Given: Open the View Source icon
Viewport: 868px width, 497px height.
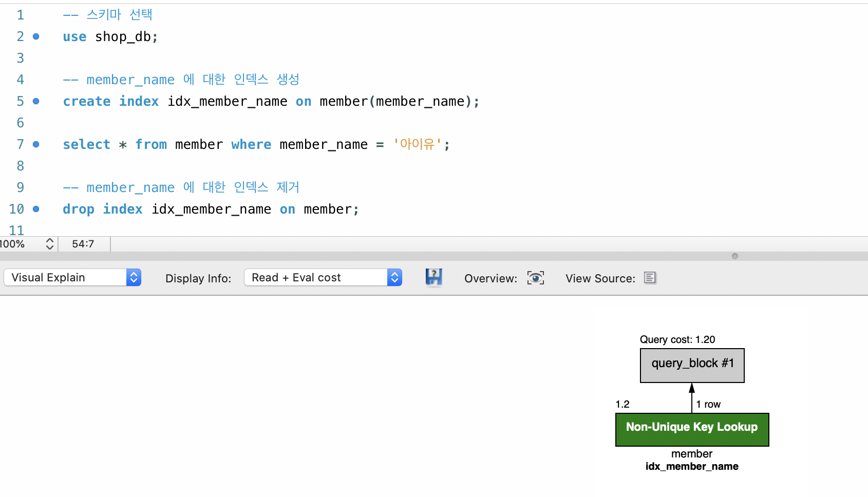Looking at the screenshot, I should [x=650, y=278].
